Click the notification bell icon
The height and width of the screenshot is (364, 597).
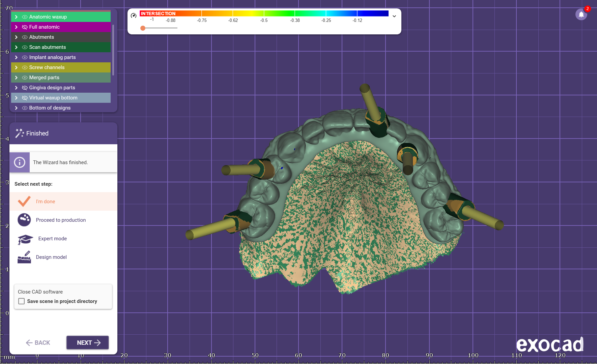[581, 14]
